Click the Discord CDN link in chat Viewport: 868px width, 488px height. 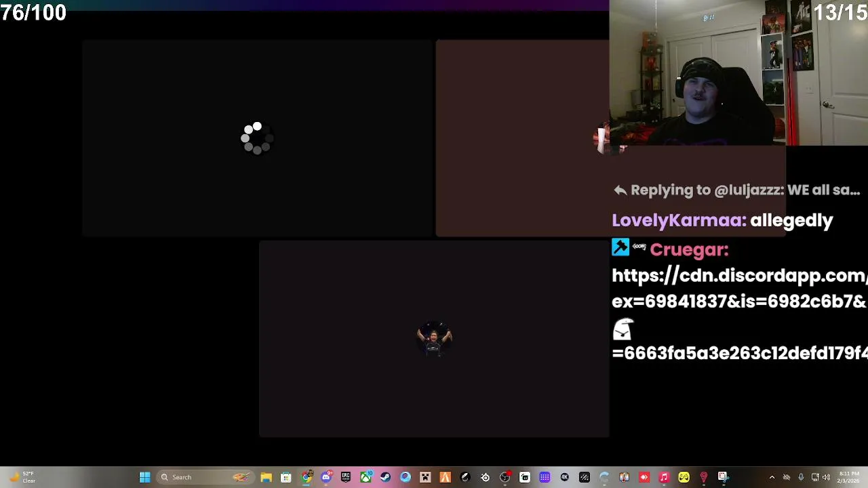click(x=739, y=314)
